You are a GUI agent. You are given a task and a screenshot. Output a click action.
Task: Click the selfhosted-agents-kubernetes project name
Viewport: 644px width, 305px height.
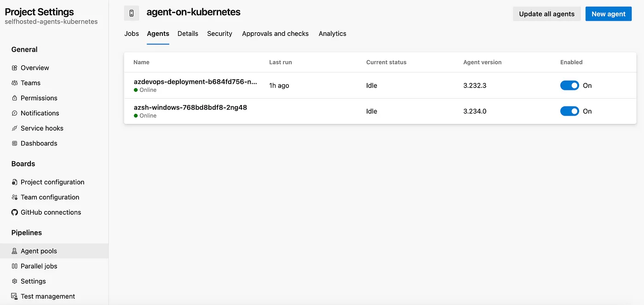click(51, 22)
